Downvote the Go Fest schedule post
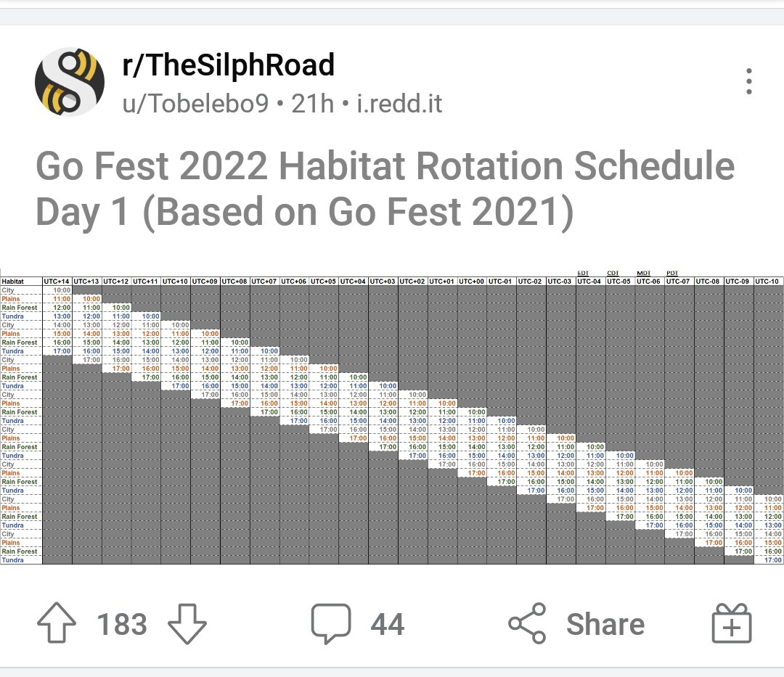The width and height of the screenshot is (784, 677). coord(187,623)
